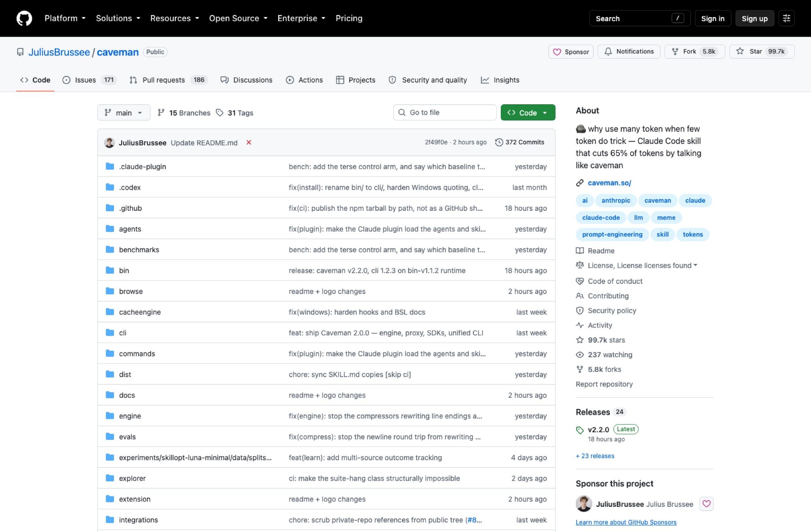Open the experiments/skillopt-luna-minimal/data/splits folder name

tap(195, 457)
